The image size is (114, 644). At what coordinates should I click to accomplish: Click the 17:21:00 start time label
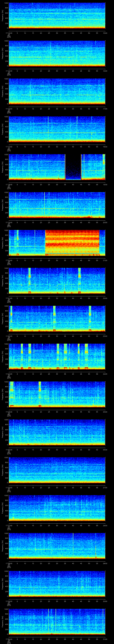click(x=9, y=298)
